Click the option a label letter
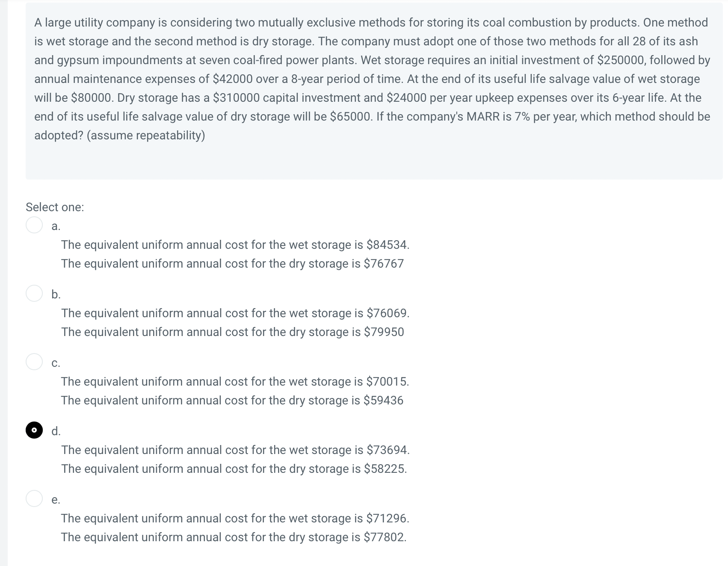 click(x=56, y=226)
